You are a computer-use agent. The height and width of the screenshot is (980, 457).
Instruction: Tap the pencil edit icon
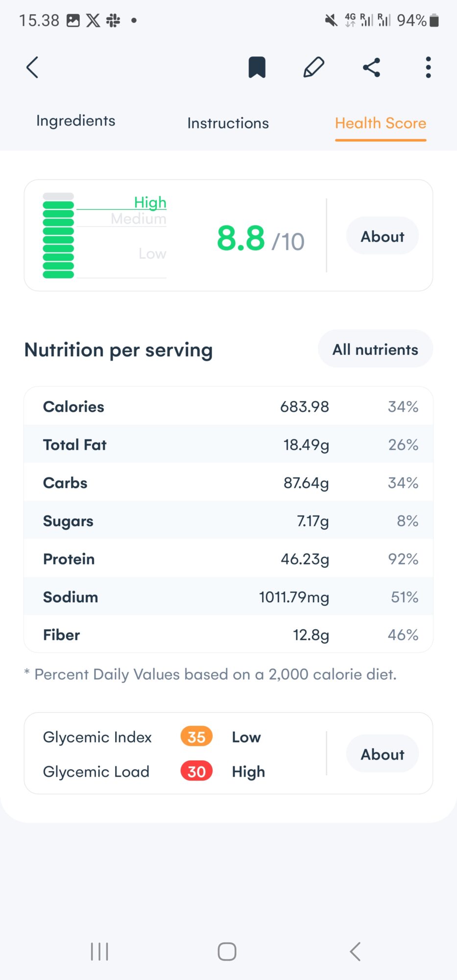tap(313, 68)
